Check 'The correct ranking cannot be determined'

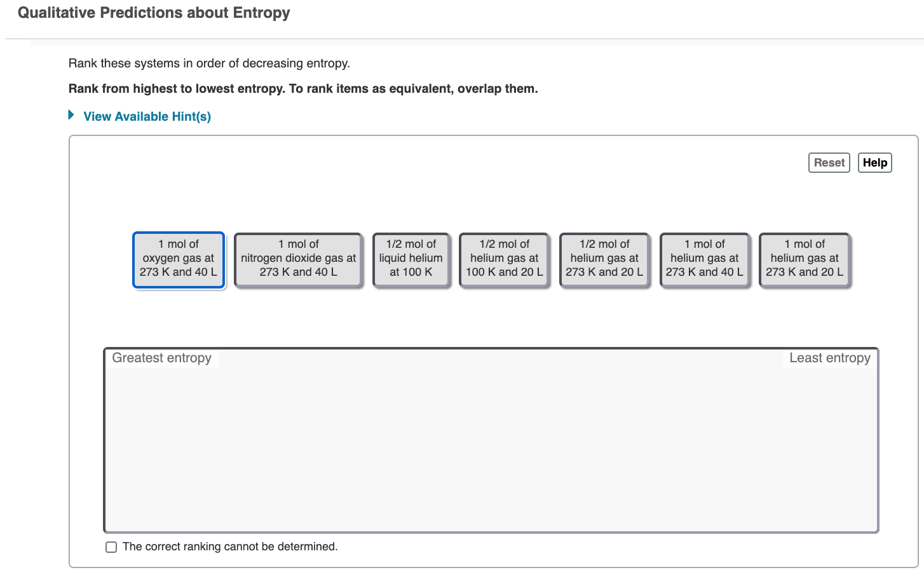click(x=111, y=546)
